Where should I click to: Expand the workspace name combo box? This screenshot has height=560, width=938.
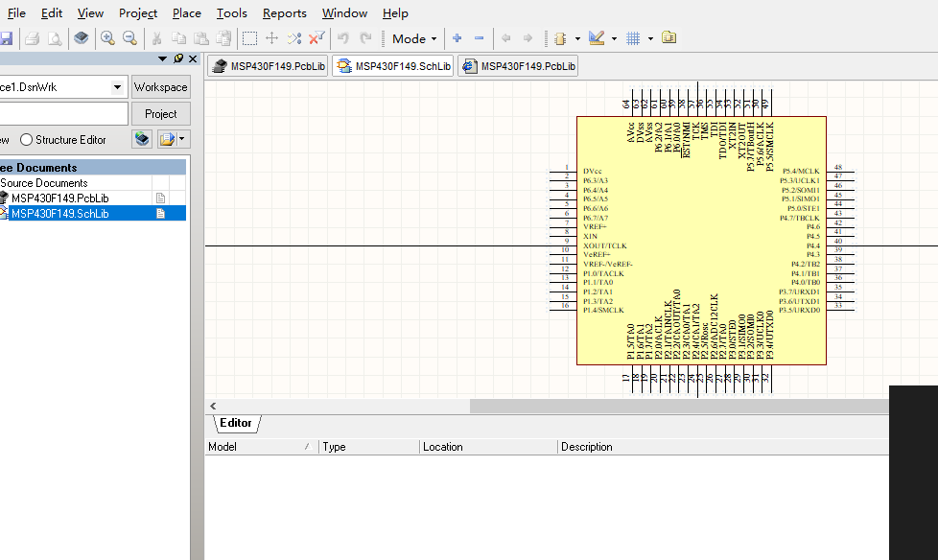(x=117, y=87)
